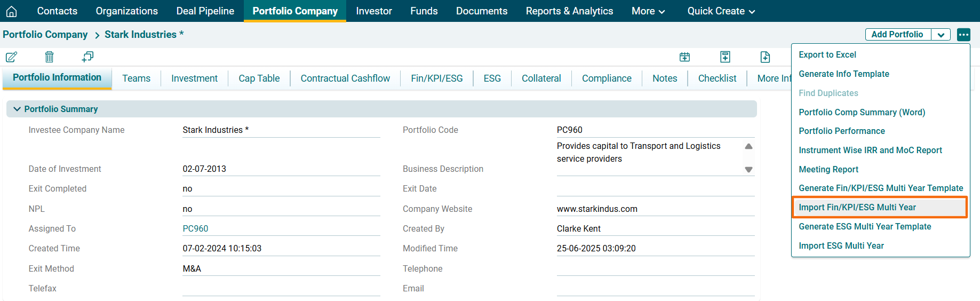The height and width of the screenshot is (301, 980).
Task: Select Import Fin/KPI/ESG Multi Year
Action: 857,207
